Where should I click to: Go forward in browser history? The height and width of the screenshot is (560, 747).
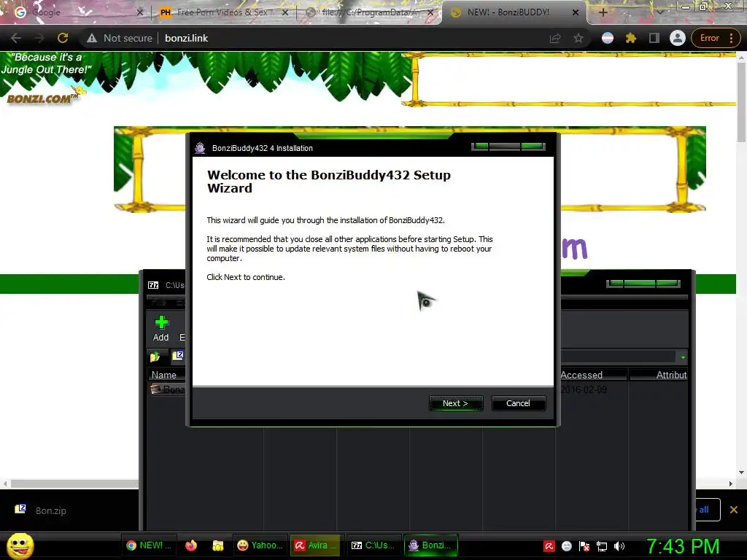pyautogui.click(x=39, y=38)
